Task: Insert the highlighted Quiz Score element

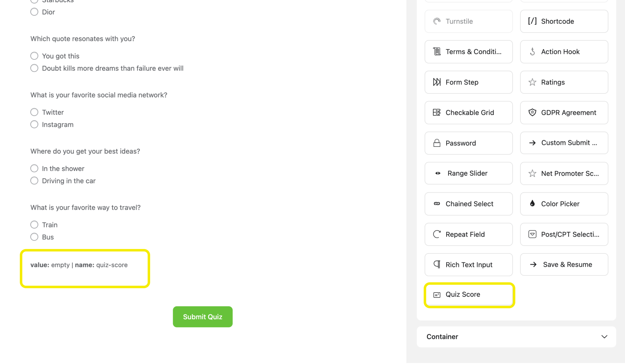Action: pos(468,294)
